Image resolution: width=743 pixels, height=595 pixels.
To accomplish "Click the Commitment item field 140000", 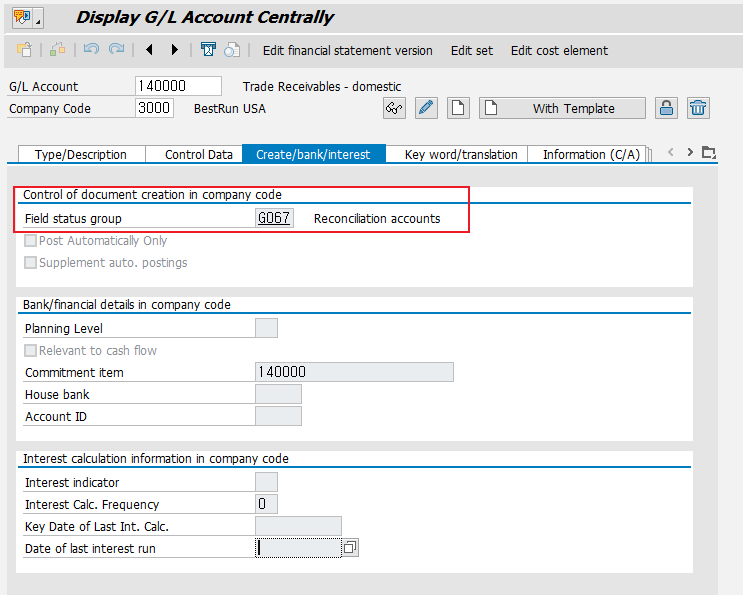I will [x=354, y=372].
